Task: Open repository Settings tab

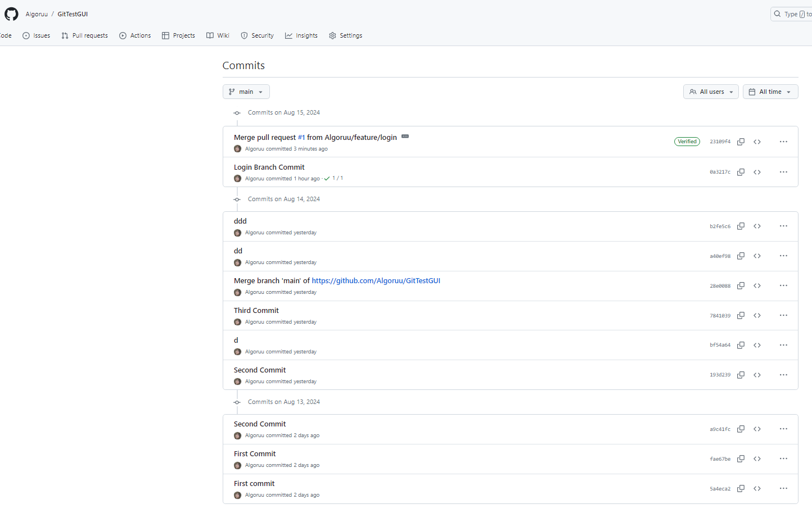Action: (x=345, y=35)
